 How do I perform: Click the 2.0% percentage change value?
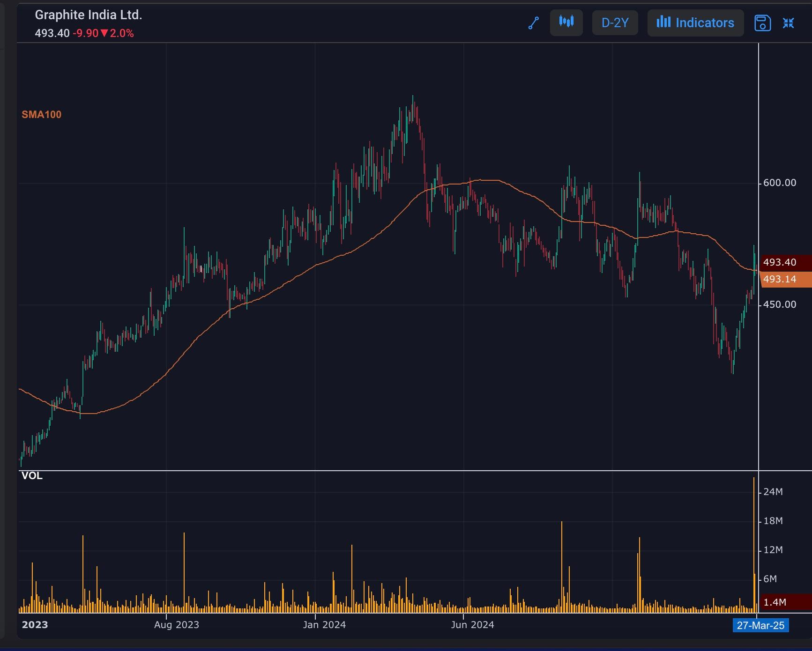122,33
